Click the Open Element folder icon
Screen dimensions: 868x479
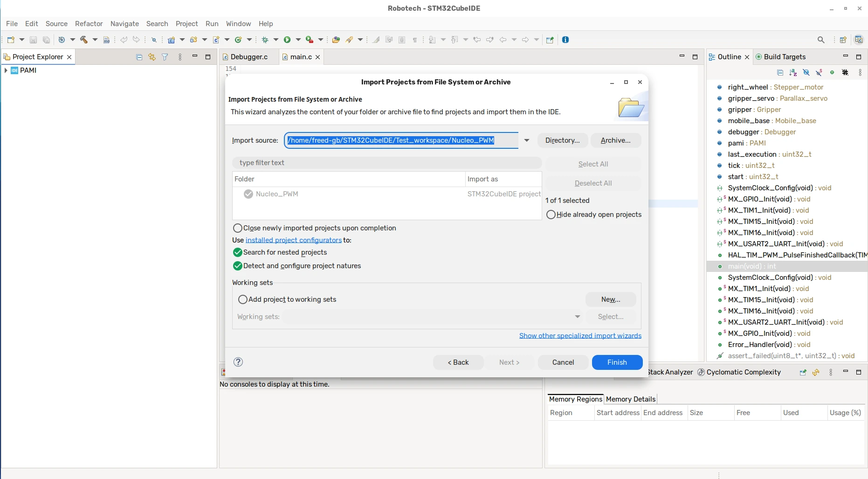[336, 40]
